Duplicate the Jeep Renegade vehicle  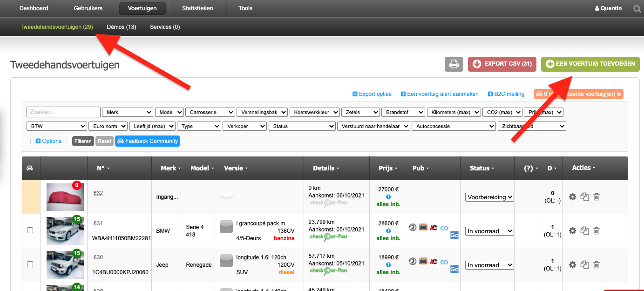[x=585, y=265]
